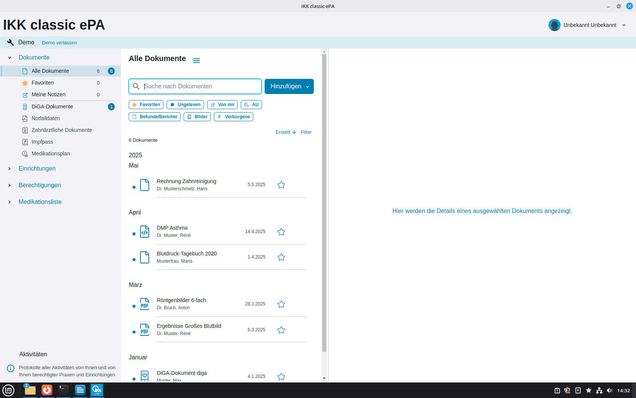Open Ergebnisse Großes Blutbild document
Image resolution: width=636 pixels, height=398 pixels.
[218, 330]
